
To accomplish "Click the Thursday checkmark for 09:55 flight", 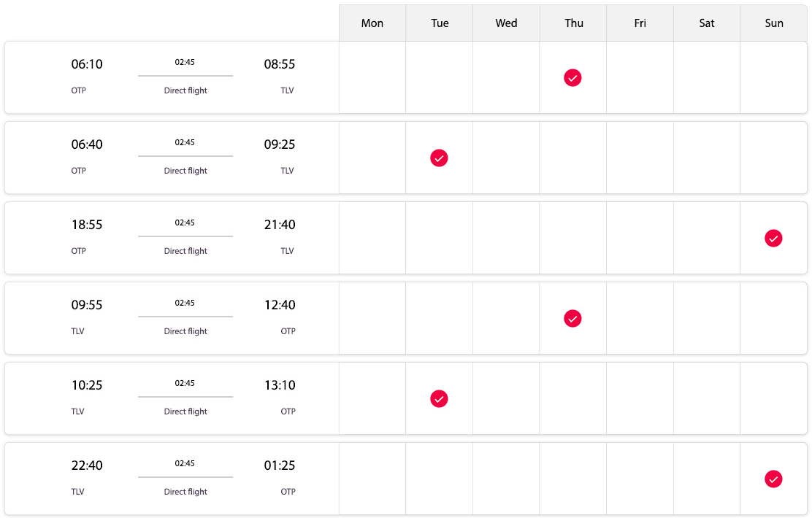I will (572, 318).
